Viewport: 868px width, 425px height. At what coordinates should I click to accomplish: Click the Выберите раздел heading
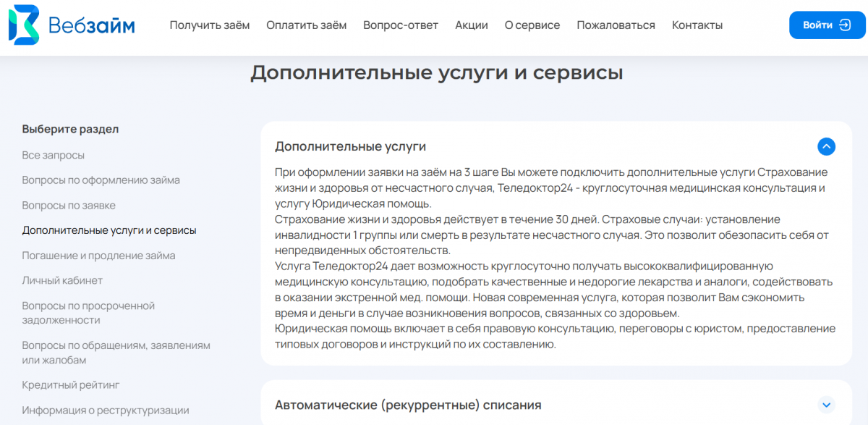[x=70, y=129]
